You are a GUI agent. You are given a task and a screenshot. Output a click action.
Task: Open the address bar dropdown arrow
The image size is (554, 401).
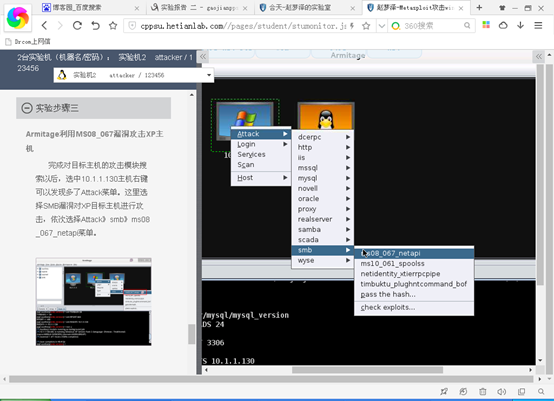382,26
